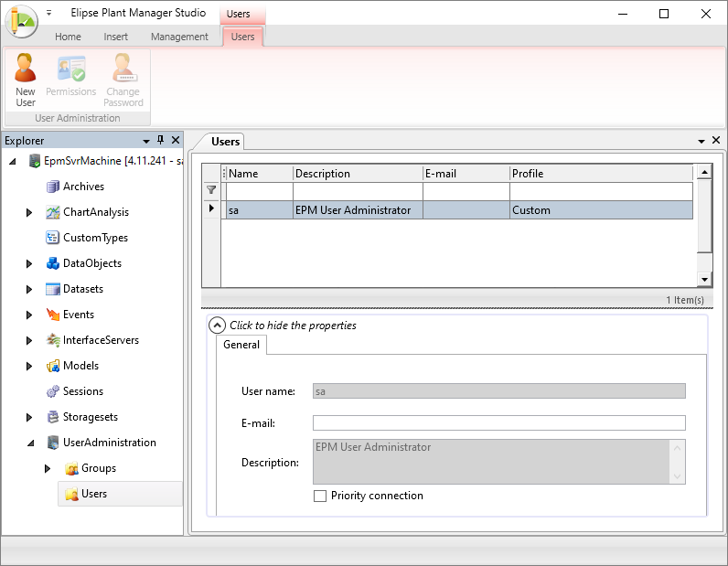Close the Explorer panel

pyautogui.click(x=176, y=140)
